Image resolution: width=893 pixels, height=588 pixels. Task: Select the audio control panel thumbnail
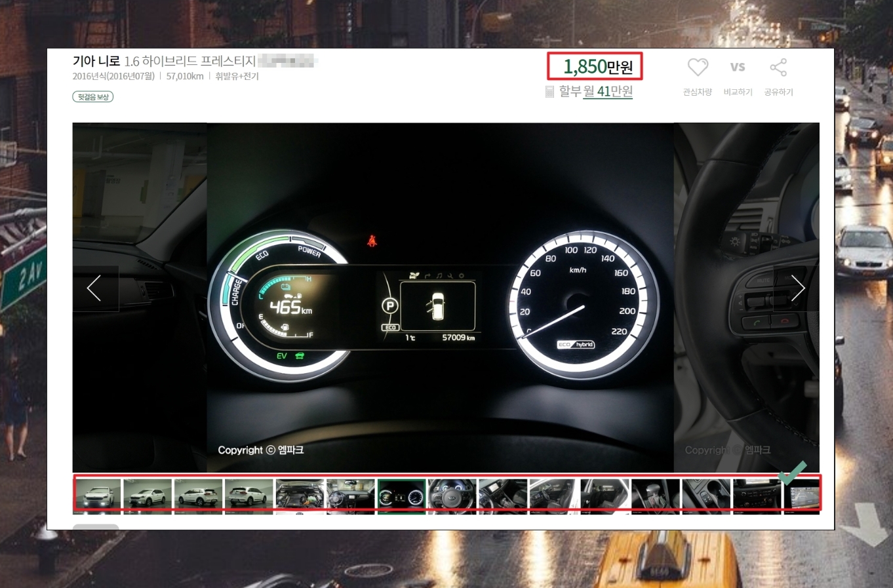coord(757,496)
